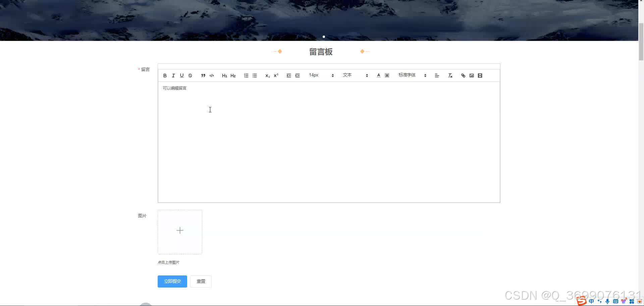Image resolution: width=644 pixels, height=306 pixels.
Task: Click the 留言 field label
Action: coord(145,69)
